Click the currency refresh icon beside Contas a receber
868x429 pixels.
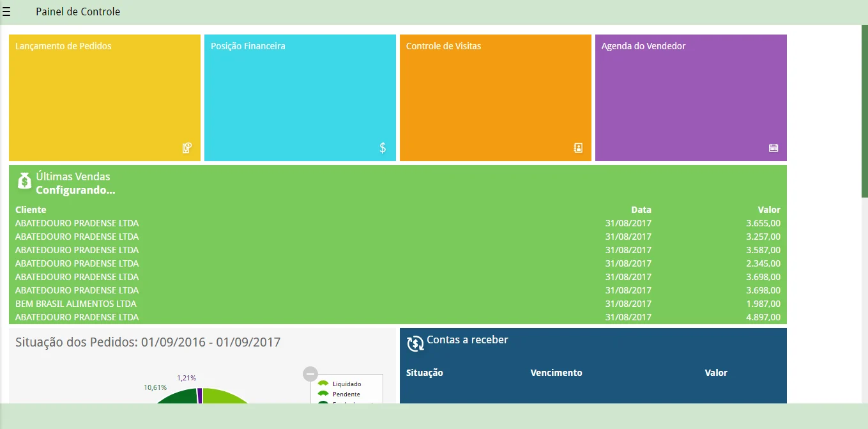pyautogui.click(x=415, y=344)
